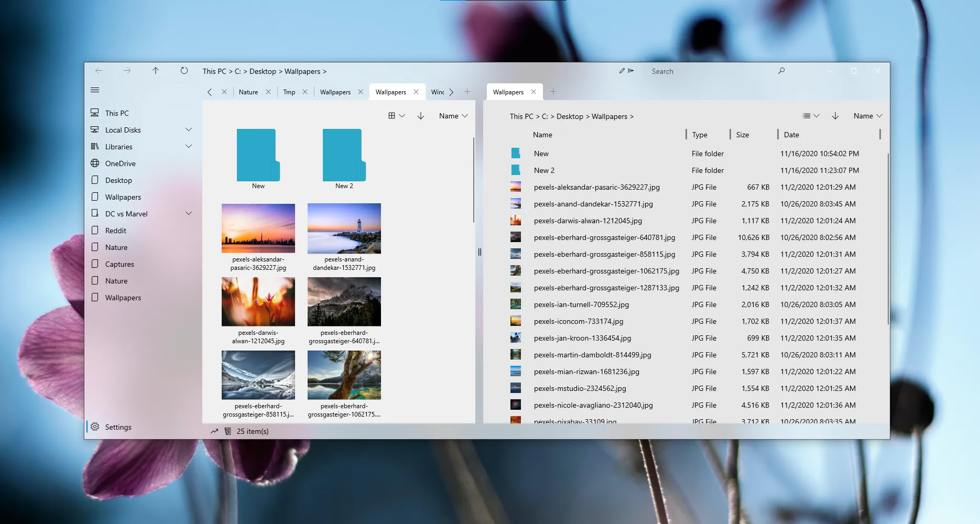Click the refresh icon in the toolbar
Screen dimensions: 980x524
pos(184,71)
